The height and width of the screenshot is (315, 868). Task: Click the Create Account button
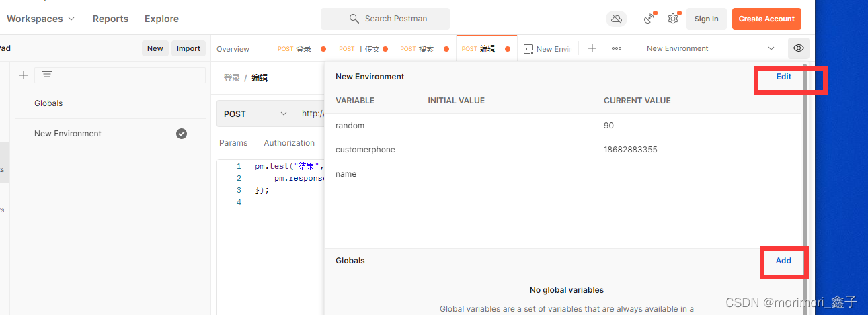click(x=766, y=19)
